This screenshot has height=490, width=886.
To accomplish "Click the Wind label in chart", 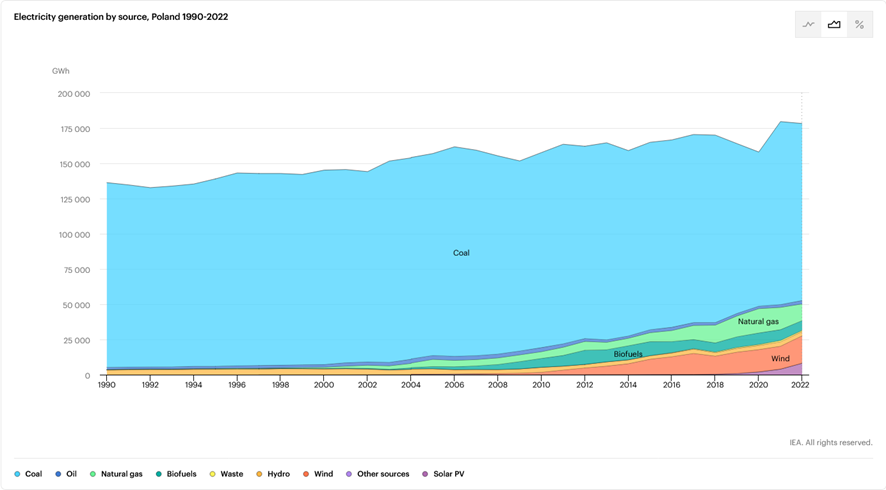I will tap(780, 359).
